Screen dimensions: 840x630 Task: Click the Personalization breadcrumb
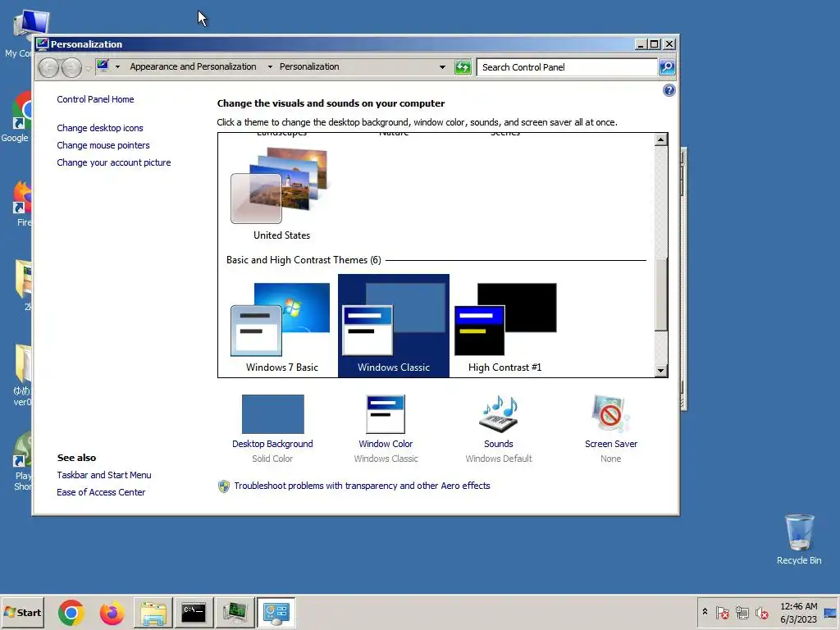pos(309,66)
